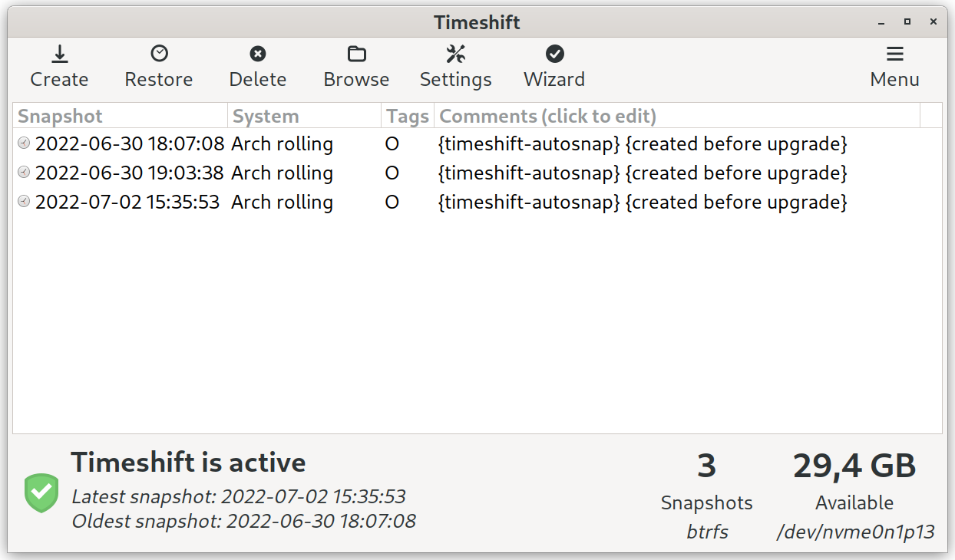Click the Create snapshot download icon
Screen dimensions: 955x560
[59, 54]
